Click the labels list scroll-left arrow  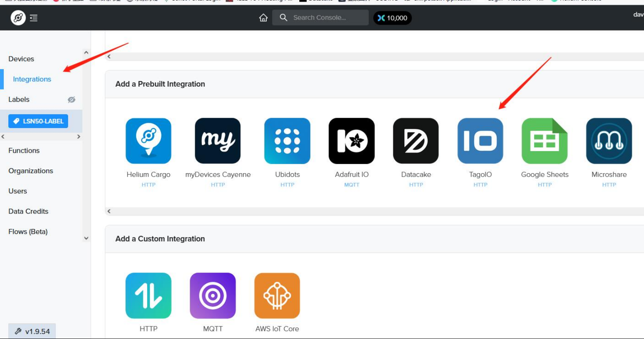point(3,137)
